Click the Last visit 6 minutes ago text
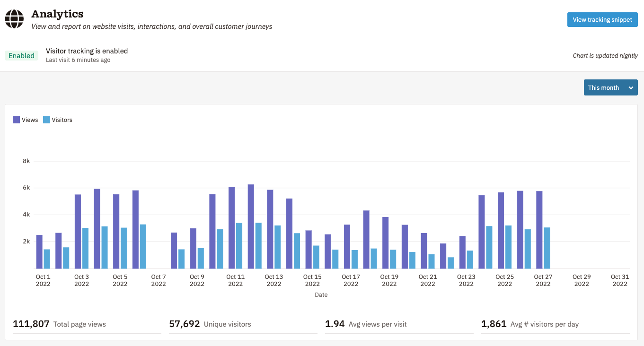 pyautogui.click(x=78, y=60)
